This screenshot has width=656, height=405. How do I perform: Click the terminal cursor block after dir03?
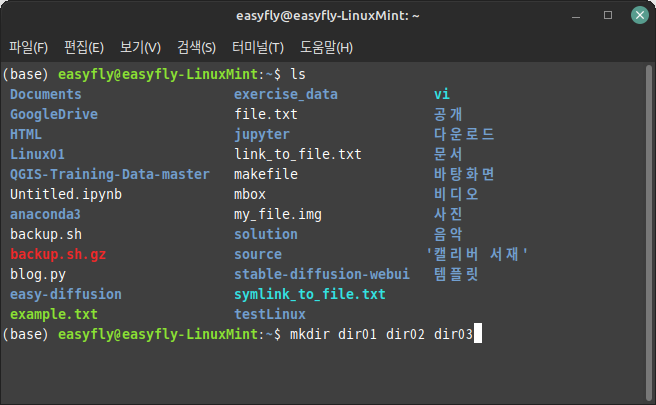tap(478, 333)
